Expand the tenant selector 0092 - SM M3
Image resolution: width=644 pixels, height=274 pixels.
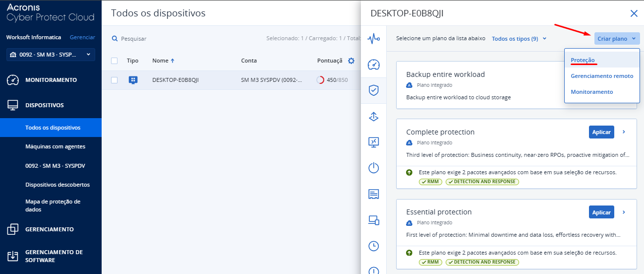pos(51,55)
